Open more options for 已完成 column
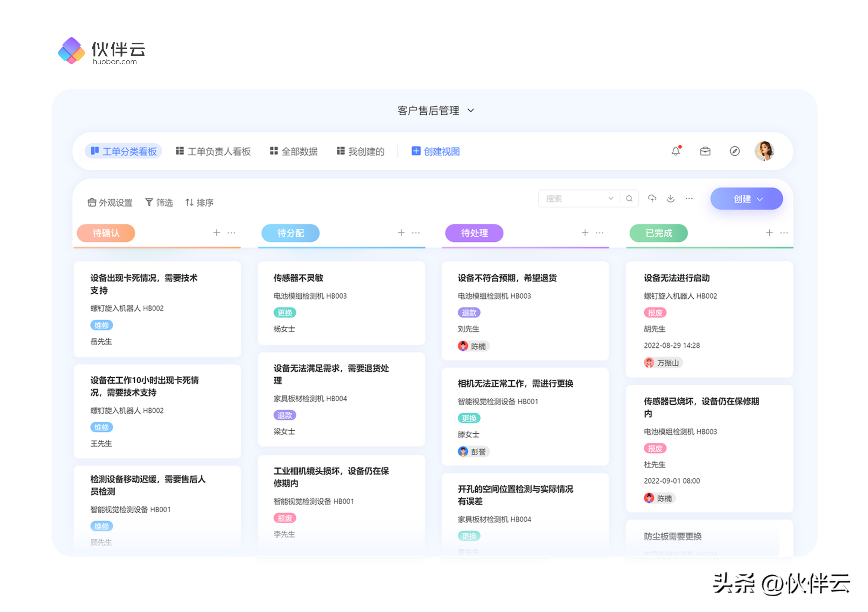This screenshot has height=612, width=868. point(784,233)
